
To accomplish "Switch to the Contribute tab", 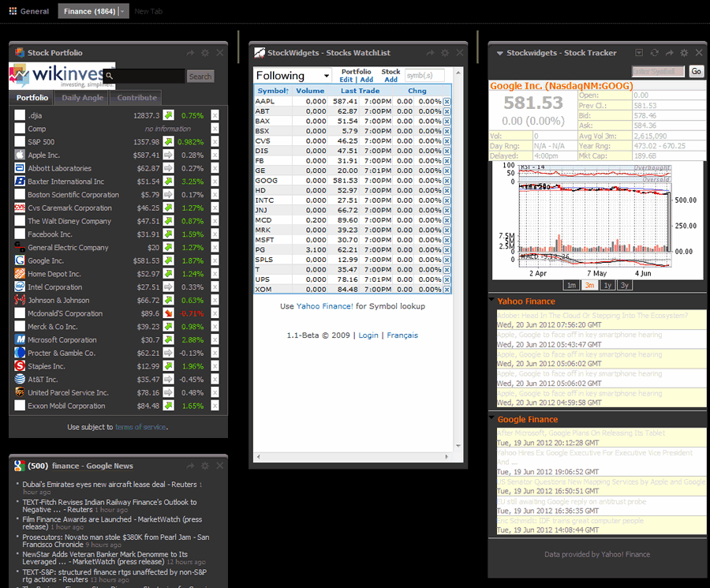I will coord(136,98).
